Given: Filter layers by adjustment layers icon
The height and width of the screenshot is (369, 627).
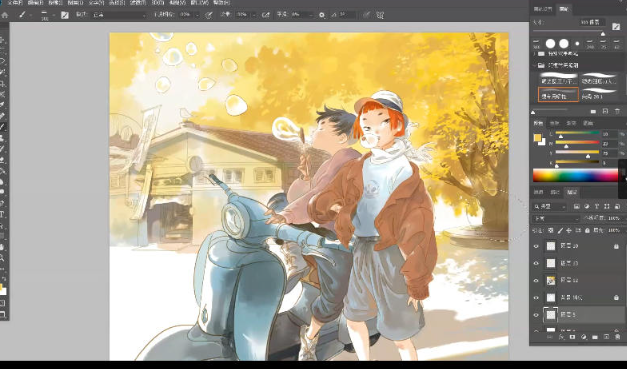Looking at the screenshot, I should [587, 207].
